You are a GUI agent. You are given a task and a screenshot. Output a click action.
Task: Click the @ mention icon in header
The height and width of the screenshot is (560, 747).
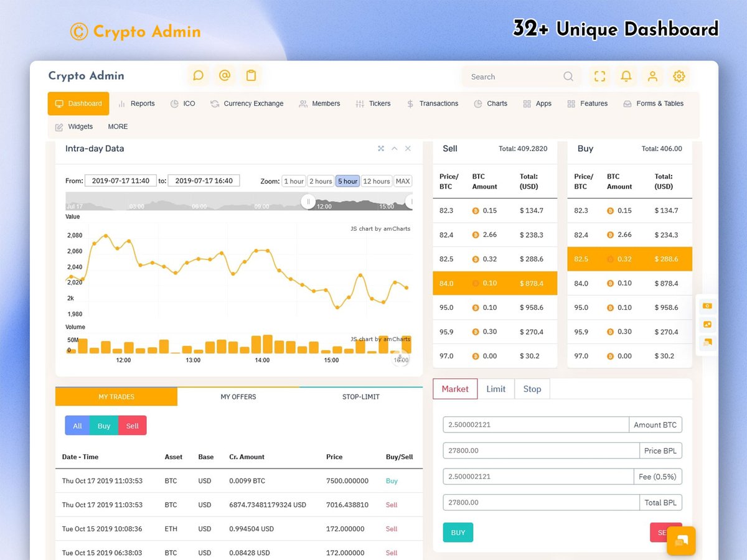(x=225, y=75)
